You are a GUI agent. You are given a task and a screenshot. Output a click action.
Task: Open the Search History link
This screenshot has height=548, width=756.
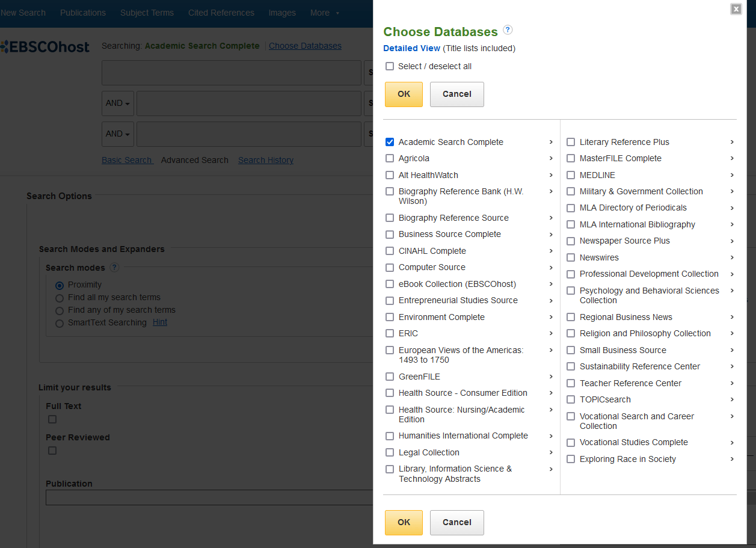click(x=266, y=160)
